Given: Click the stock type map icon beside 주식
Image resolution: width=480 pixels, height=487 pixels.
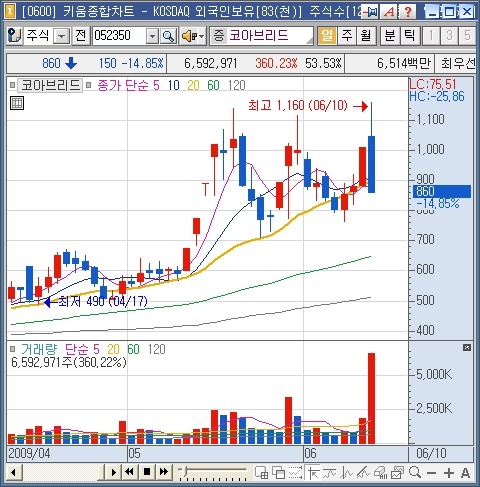Looking at the screenshot, I should (15, 36).
